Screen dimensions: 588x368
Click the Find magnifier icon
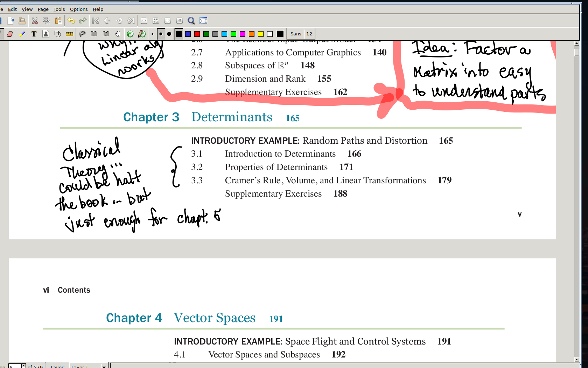pos(191,21)
